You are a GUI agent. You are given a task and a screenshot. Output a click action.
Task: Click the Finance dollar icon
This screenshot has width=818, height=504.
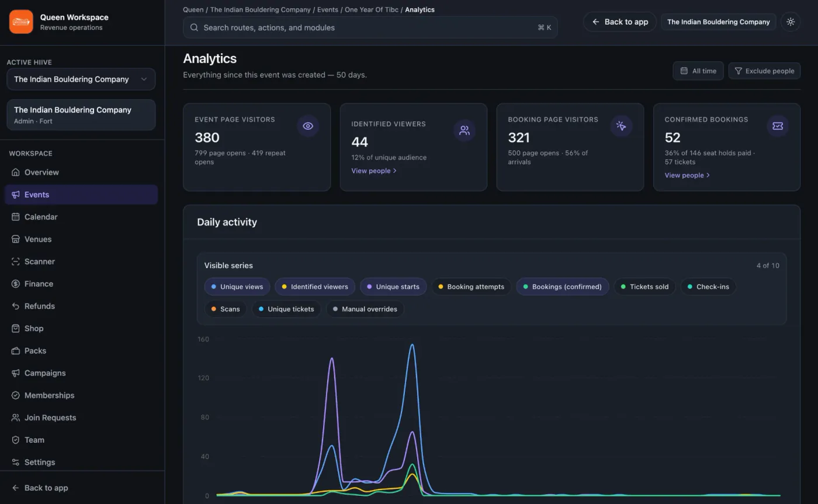click(16, 284)
